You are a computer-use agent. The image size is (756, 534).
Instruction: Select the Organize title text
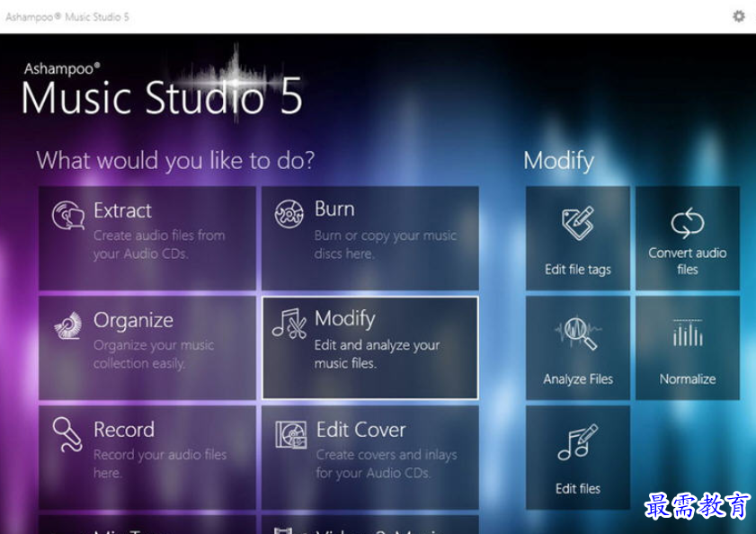click(134, 321)
